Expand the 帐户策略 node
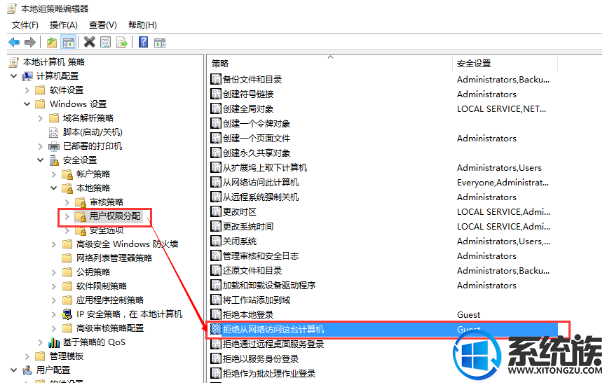The image size is (602, 383). pos(54,174)
